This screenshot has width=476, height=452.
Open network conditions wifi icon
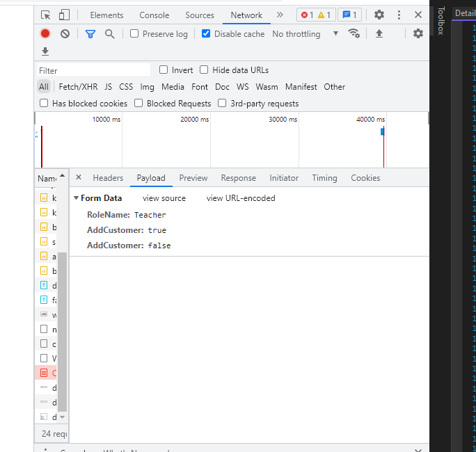pos(354,33)
